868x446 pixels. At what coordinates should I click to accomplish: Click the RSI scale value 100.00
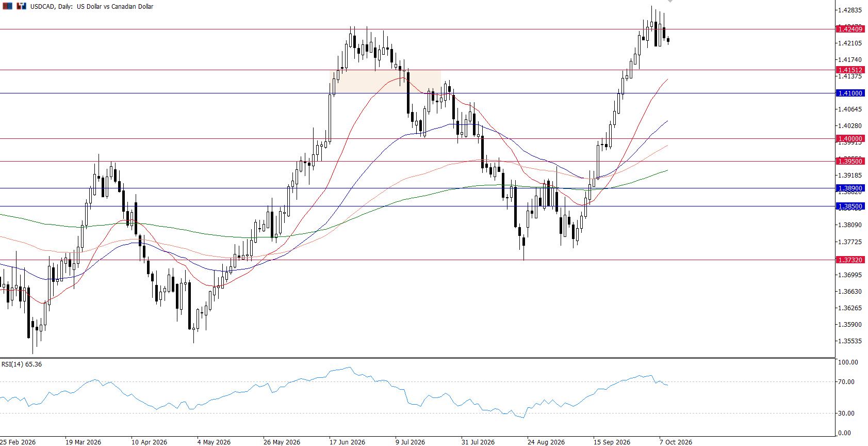click(847, 363)
